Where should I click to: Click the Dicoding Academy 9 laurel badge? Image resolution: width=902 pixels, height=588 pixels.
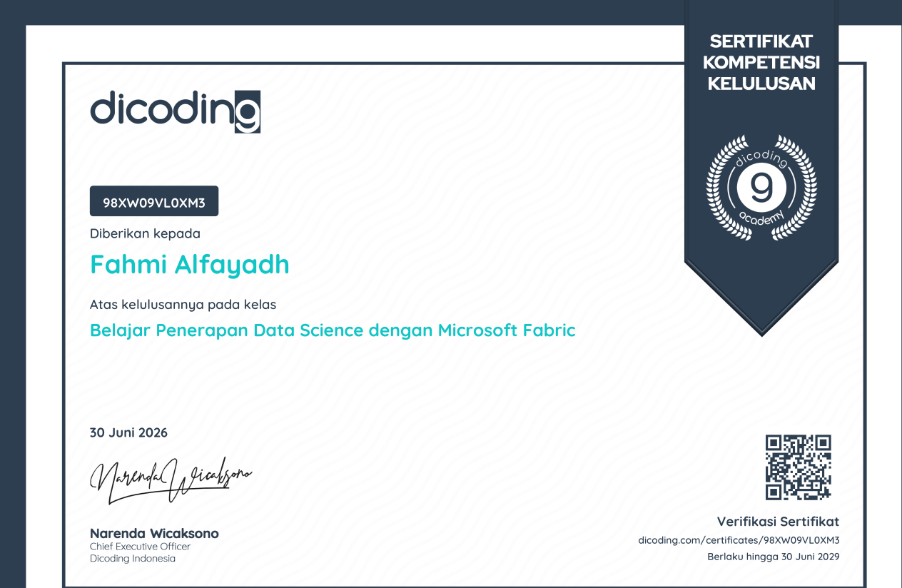point(761,187)
